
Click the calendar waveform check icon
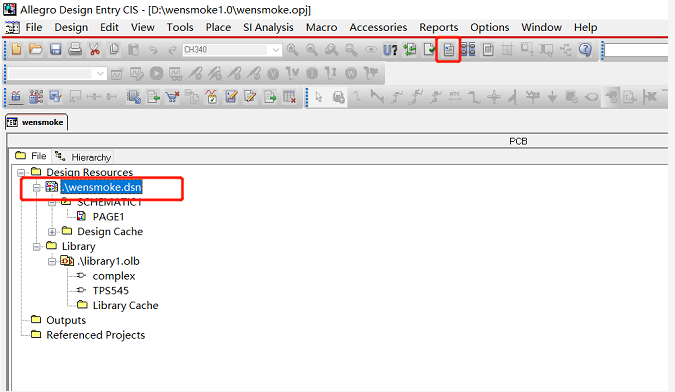(x=212, y=97)
